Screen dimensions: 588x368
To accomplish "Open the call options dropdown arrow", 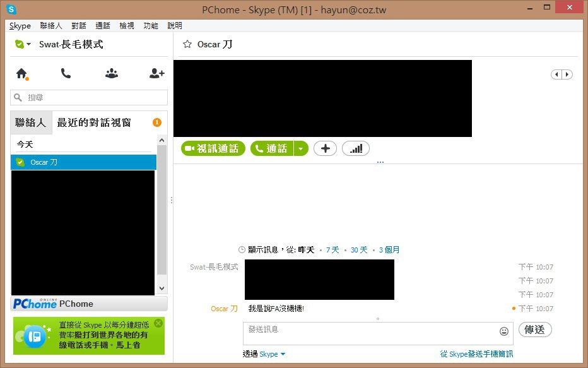I will coord(301,148).
